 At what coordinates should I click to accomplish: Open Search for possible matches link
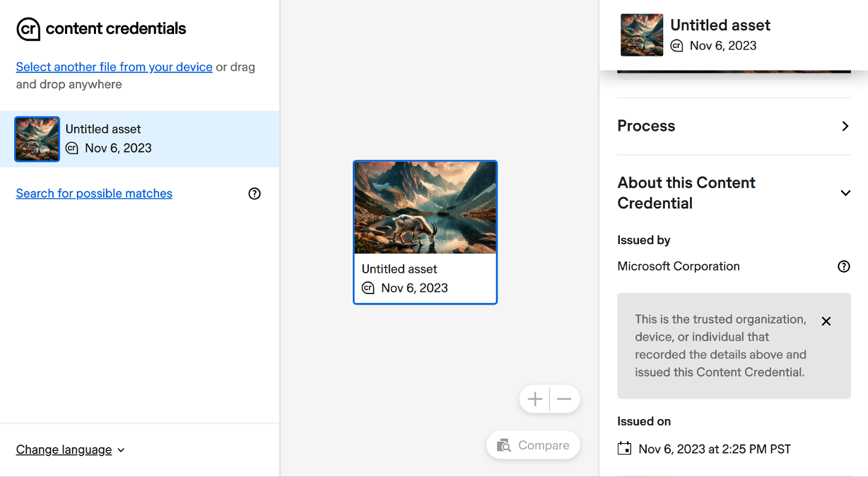pyautogui.click(x=94, y=193)
